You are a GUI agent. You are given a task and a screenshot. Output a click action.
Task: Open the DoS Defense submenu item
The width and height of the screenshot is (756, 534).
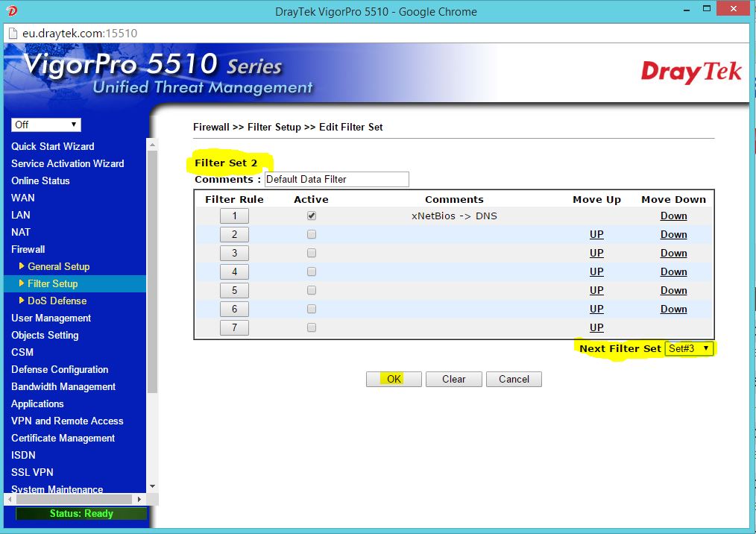coord(57,301)
